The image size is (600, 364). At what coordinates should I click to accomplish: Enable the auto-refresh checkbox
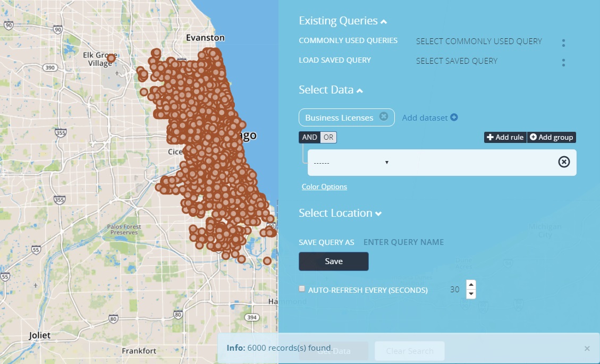tap(302, 289)
